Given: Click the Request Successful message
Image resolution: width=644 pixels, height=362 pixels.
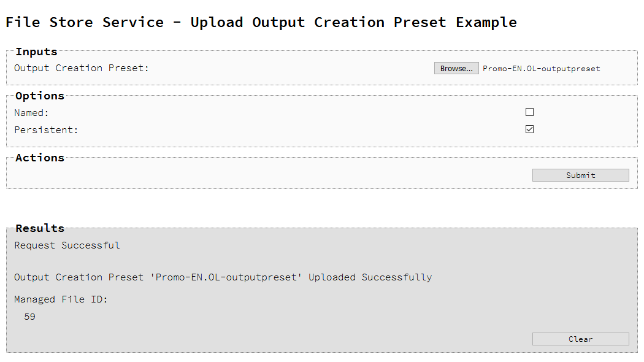Looking at the screenshot, I should coord(67,245).
